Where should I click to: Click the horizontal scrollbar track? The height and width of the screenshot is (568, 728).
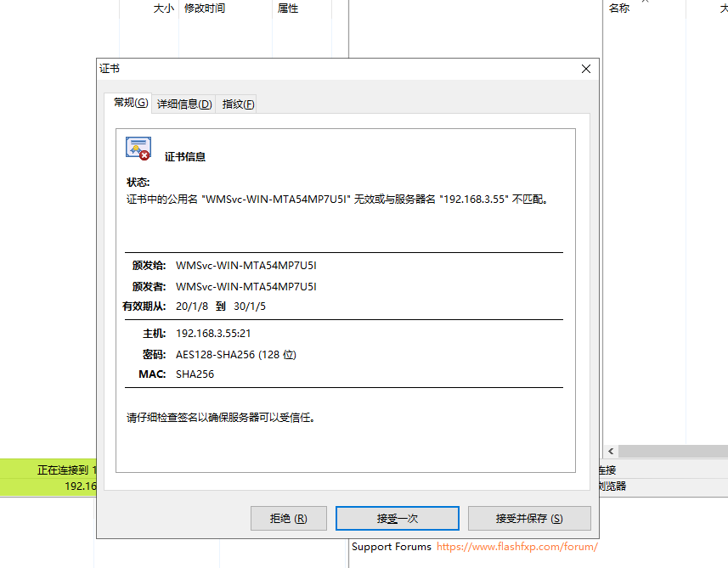[x=671, y=451]
